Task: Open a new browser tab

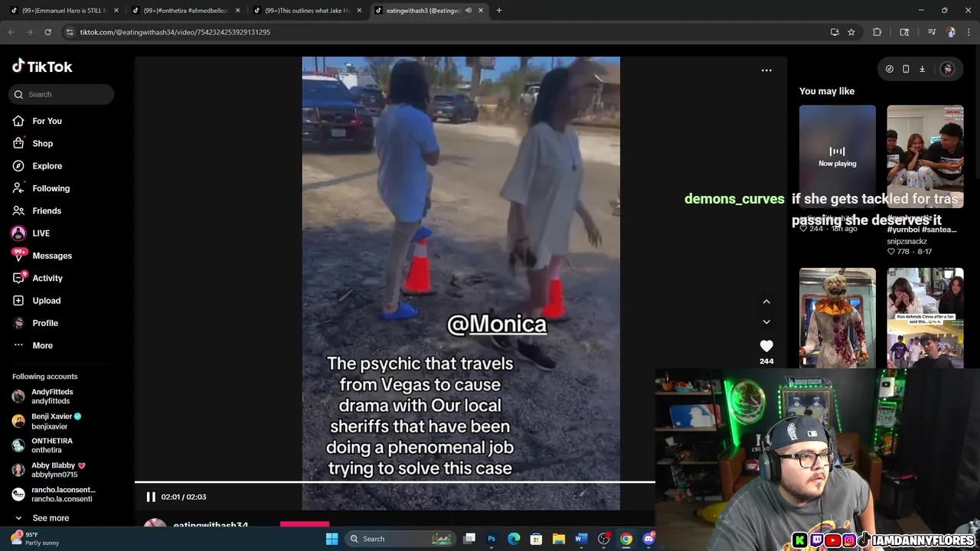Action: (499, 11)
